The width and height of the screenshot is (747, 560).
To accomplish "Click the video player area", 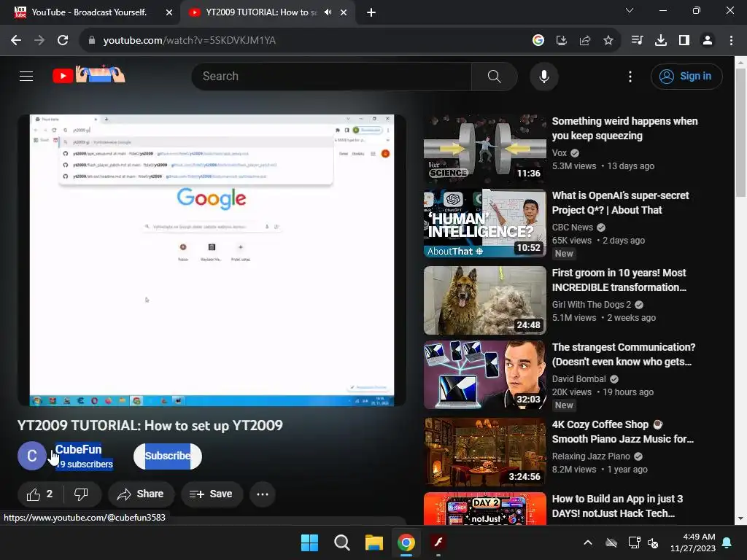I will point(212,260).
